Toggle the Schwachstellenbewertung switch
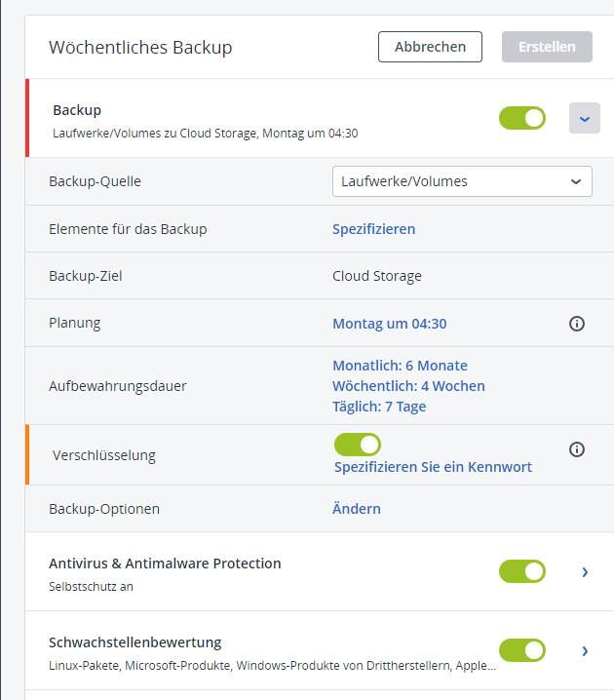The height and width of the screenshot is (700, 614). [522, 650]
